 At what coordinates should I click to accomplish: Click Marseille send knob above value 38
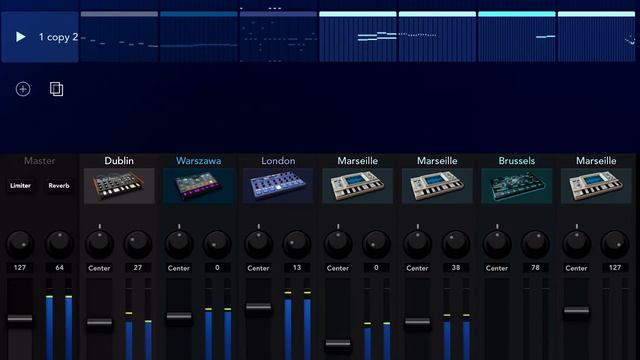(456, 244)
